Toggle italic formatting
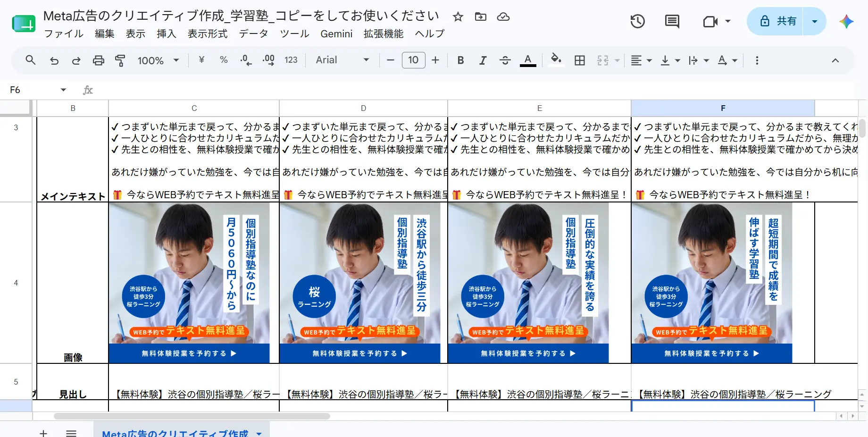This screenshot has height=437, width=868. coord(483,60)
